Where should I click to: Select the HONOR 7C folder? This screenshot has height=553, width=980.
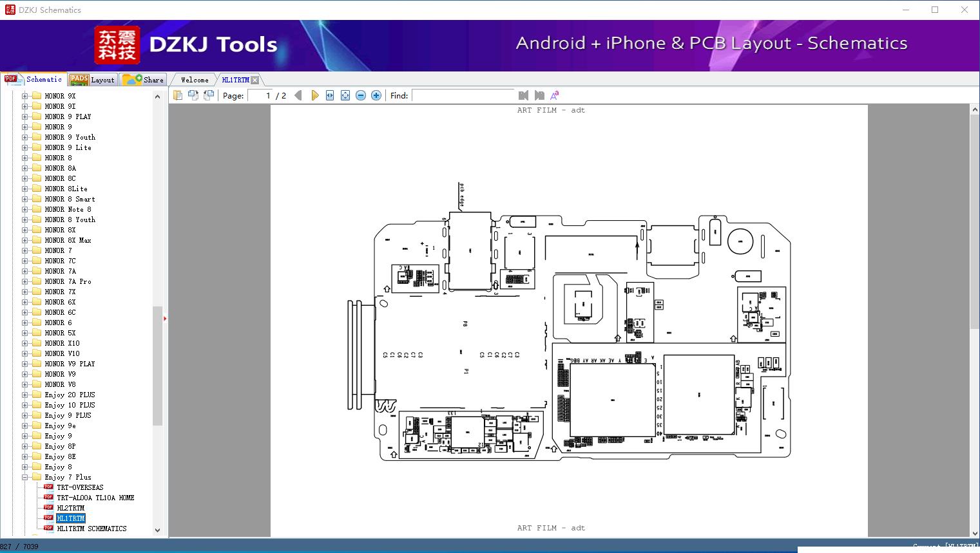tap(60, 261)
